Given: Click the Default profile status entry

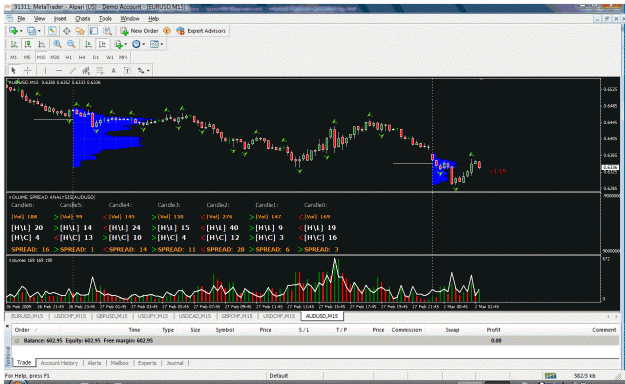Looking at the screenshot, I should click(x=279, y=376).
